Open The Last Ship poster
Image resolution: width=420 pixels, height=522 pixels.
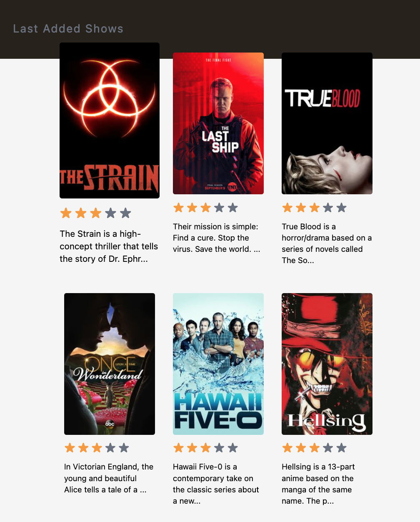pos(218,123)
